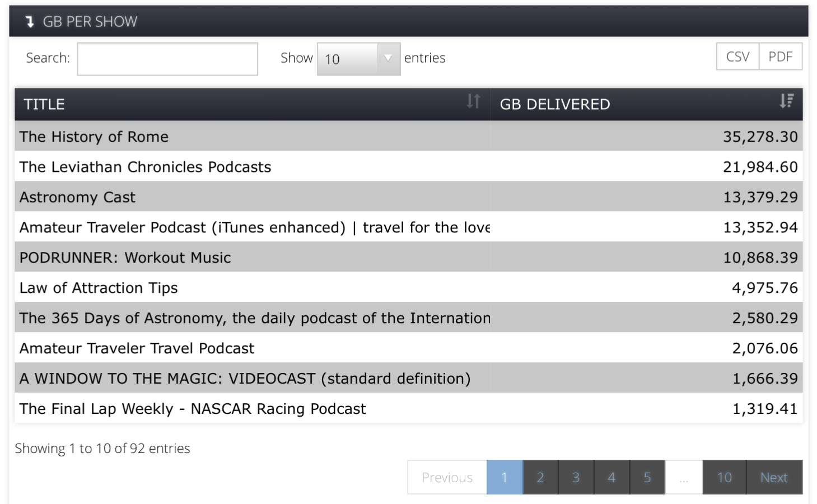The height and width of the screenshot is (504, 817).
Task: Click the 35,278.30 GB value
Action: (x=760, y=137)
